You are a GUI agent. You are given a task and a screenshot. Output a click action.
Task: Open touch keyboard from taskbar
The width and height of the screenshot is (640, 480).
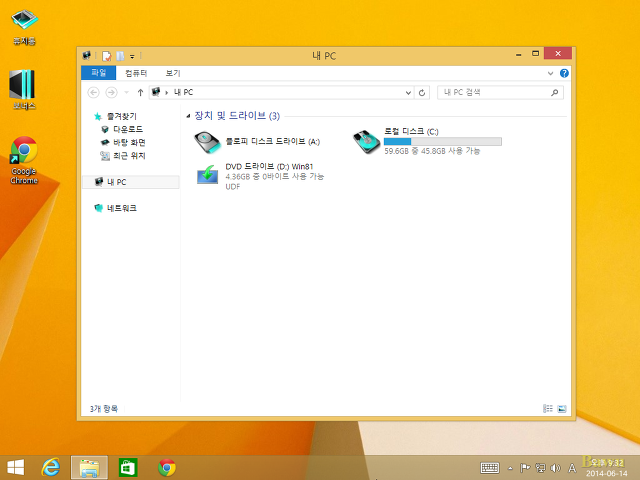490,468
